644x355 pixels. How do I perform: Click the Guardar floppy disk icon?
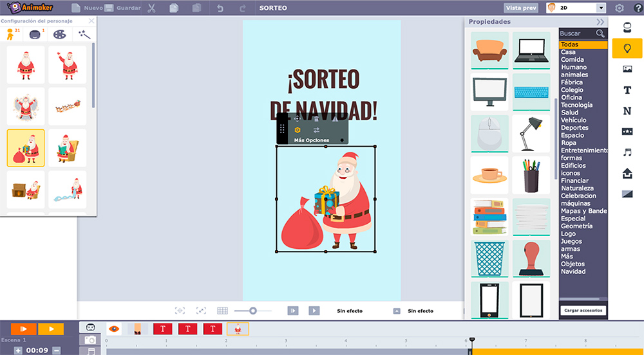(109, 8)
